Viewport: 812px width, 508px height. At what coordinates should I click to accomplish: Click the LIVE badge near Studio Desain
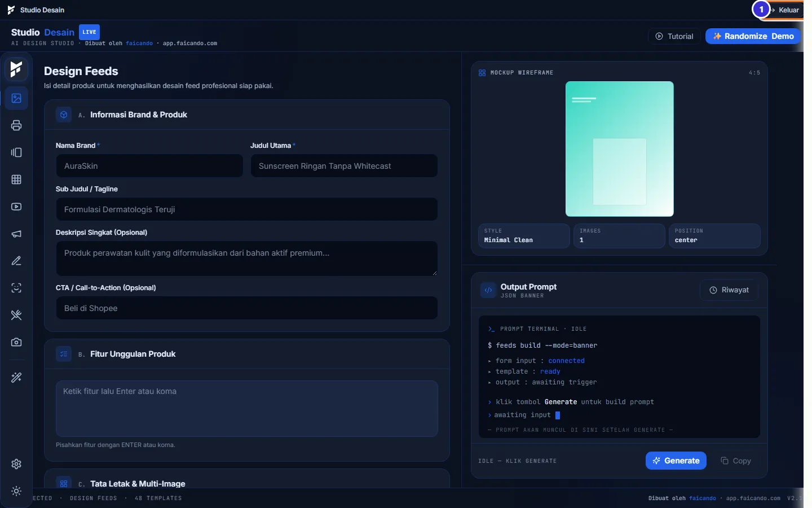pos(89,32)
